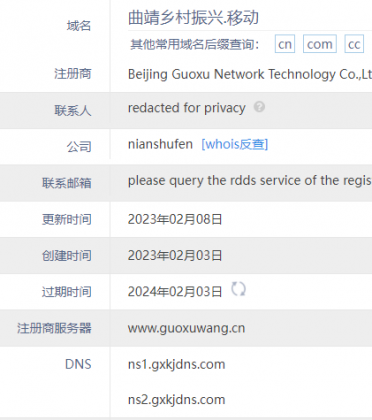This screenshot has width=372, height=420.
Task: Open the whois反查 reverse lookup link
Action: click(235, 144)
